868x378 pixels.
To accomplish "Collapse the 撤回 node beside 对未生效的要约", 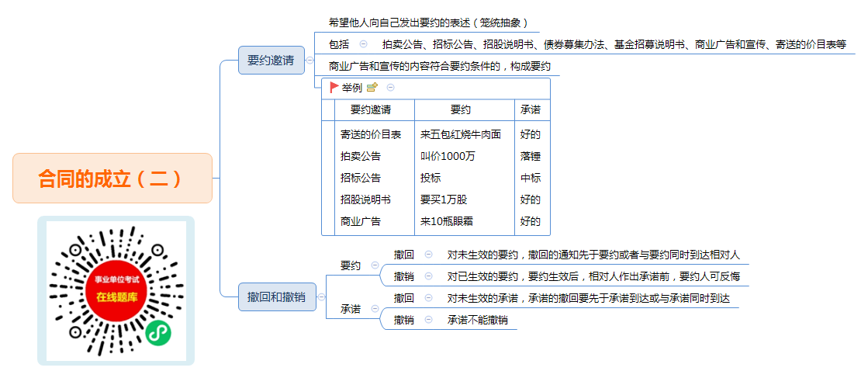I will pos(428,255).
